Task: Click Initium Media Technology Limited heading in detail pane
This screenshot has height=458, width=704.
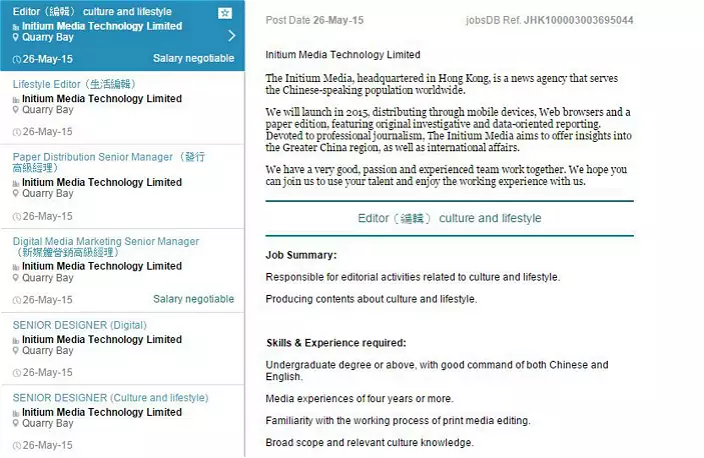Action: [343, 55]
